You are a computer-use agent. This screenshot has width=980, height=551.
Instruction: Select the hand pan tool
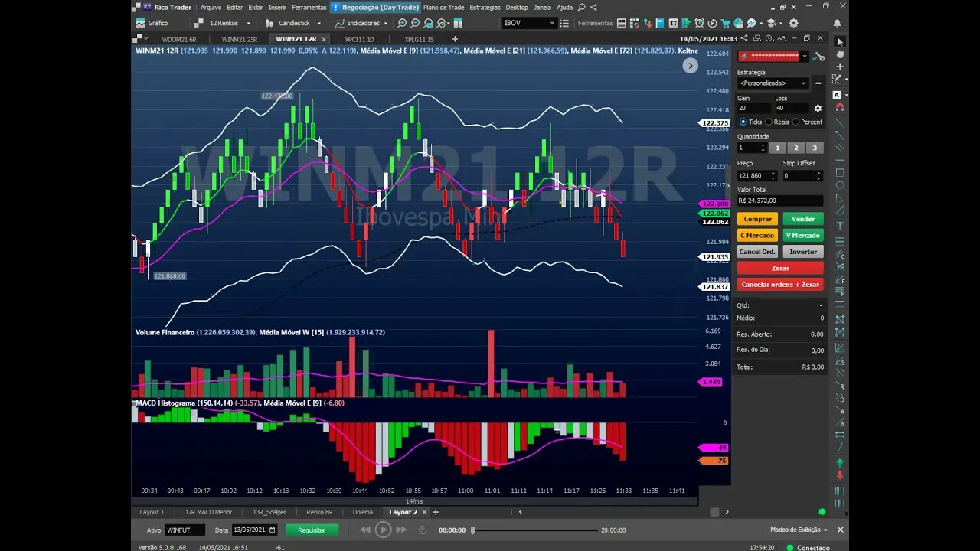pyautogui.click(x=840, y=54)
